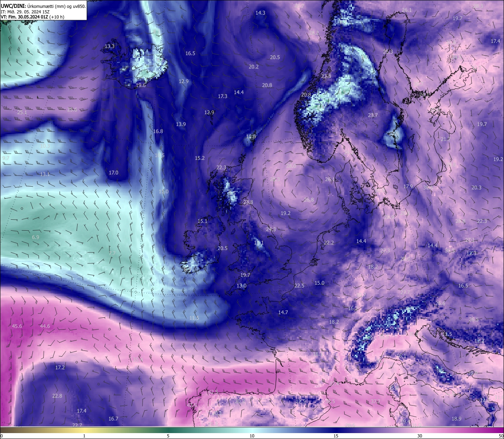Click the 44.6 value at the lower left
The width and height of the screenshot is (504, 439).
45,326
